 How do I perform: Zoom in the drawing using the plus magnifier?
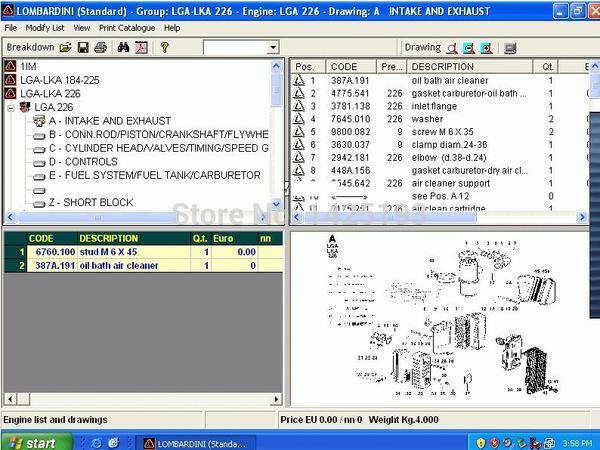486,48
